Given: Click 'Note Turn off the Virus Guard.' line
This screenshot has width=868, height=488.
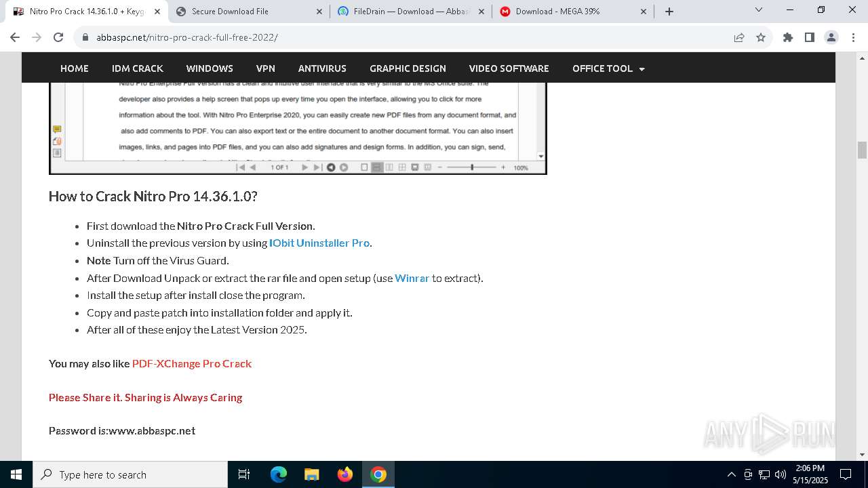Looking at the screenshot, I should tap(158, 261).
